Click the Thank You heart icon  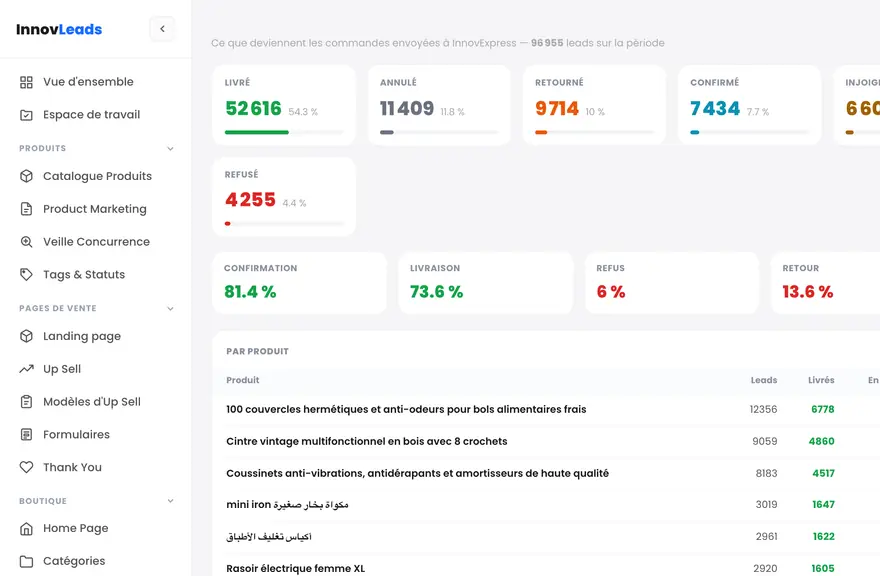[26, 468]
